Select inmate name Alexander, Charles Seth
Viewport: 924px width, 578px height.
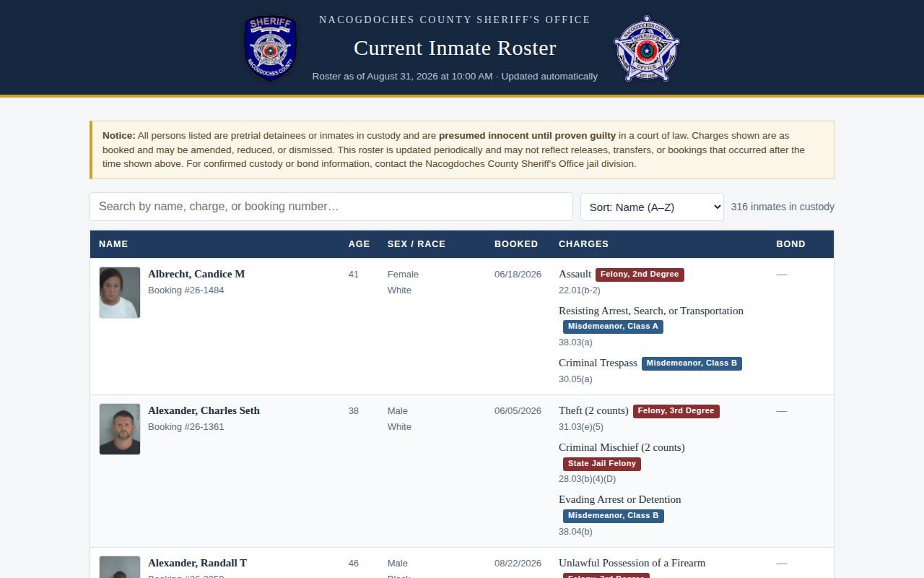204,410
